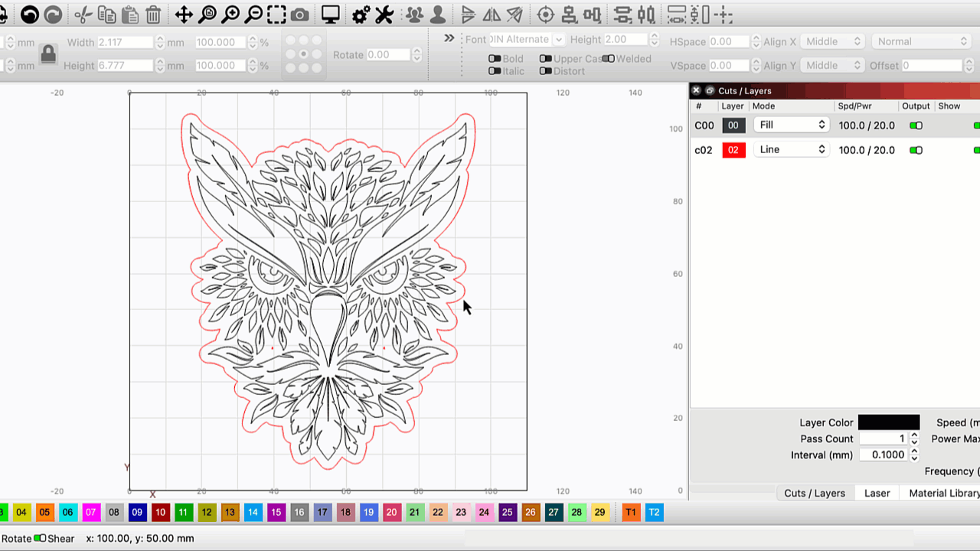Select the Zoom In tool
980x551 pixels.
230,14
